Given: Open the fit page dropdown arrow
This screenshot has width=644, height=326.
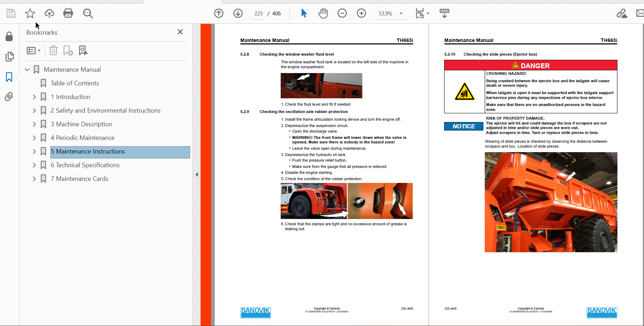Looking at the screenshot, I should tap(428, 14).
